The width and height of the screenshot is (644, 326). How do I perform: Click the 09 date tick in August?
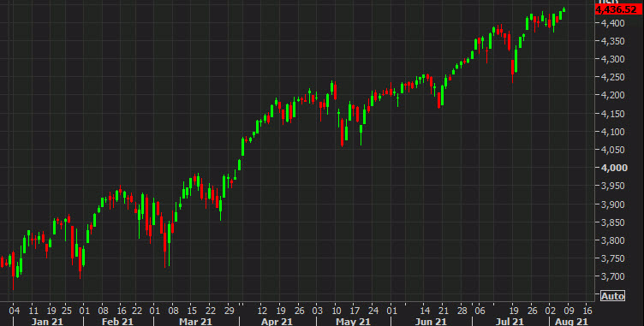coord(569,310)
